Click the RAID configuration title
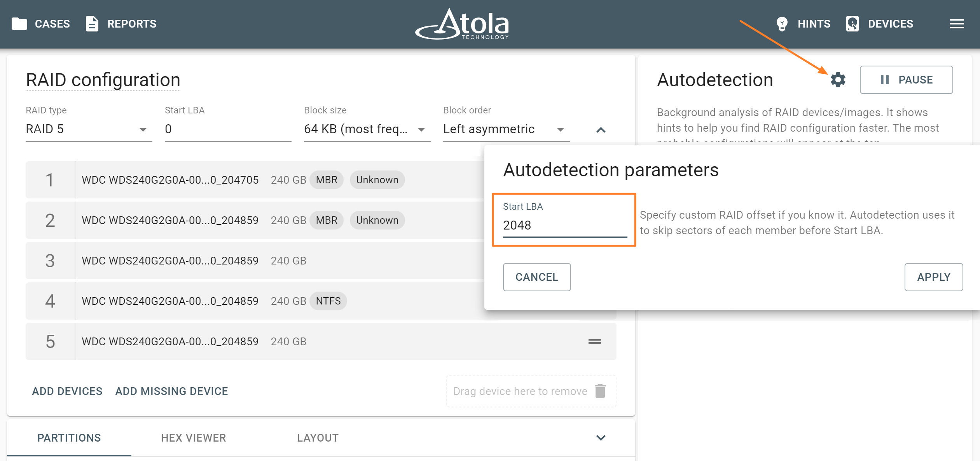Screen dimensions: 980x461 pos(103,80)
